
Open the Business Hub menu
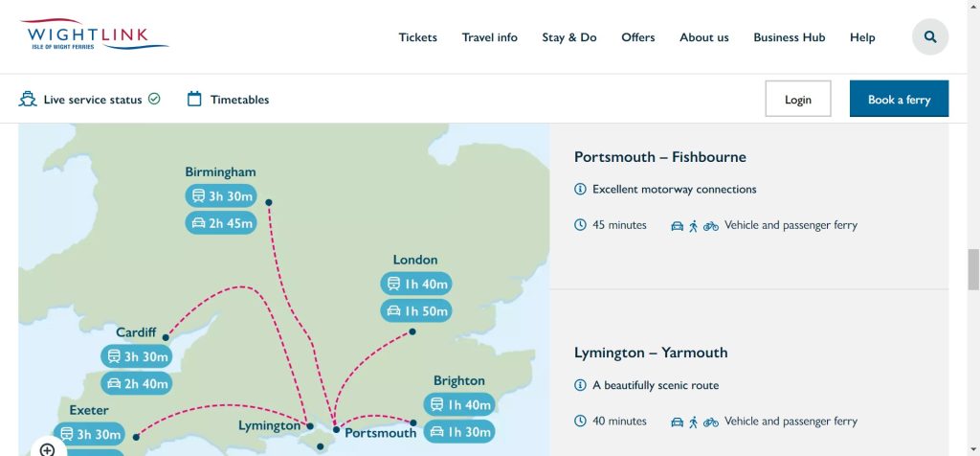(789, 37)
